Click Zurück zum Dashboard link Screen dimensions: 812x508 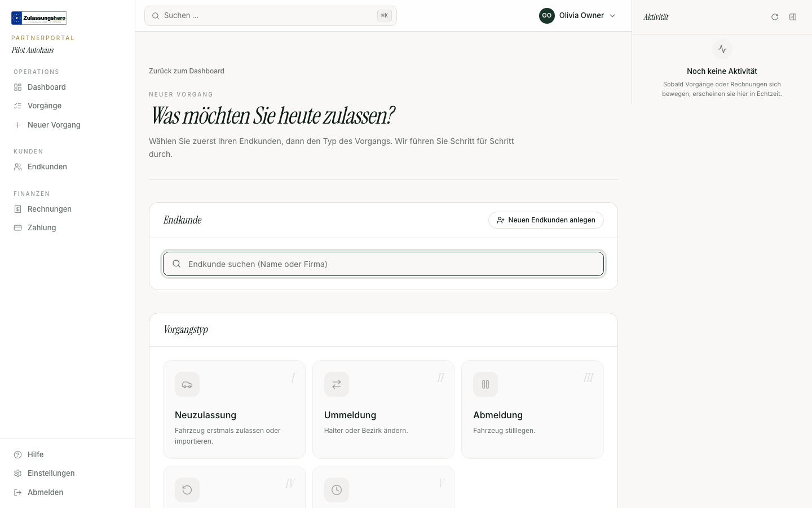[x=187, y=71]
